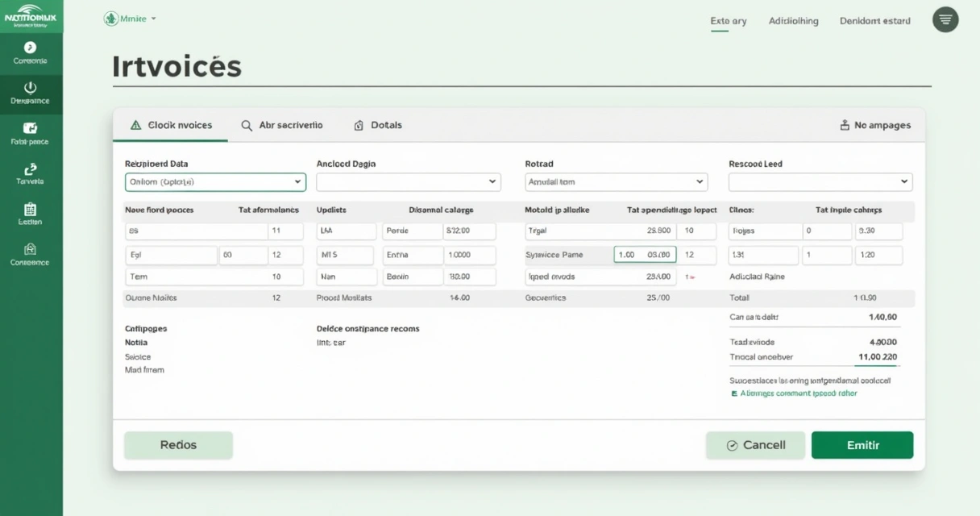The width and height of the screenshot is (980, 516).
Task: Click the Emitir button
Action: point(862,445)
